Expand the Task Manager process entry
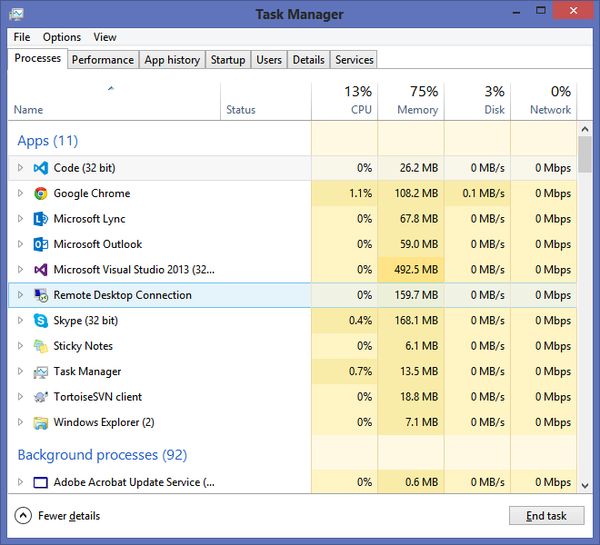 tap(20, 371)
